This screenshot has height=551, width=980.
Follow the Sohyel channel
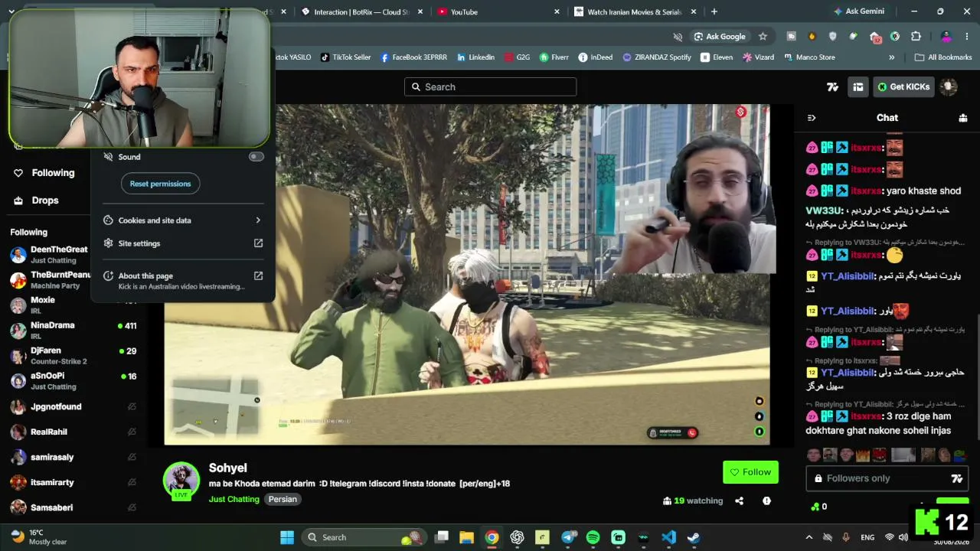pos(750,472)
